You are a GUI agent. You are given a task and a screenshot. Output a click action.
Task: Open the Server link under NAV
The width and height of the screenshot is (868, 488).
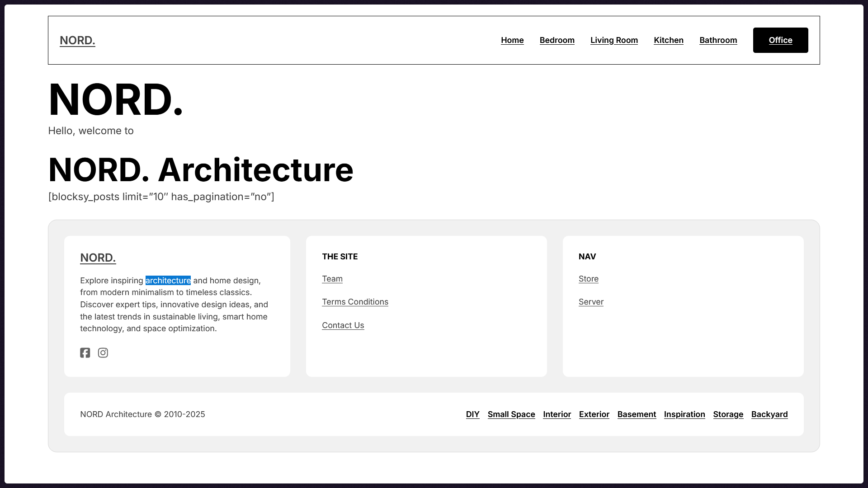point(591,301)
